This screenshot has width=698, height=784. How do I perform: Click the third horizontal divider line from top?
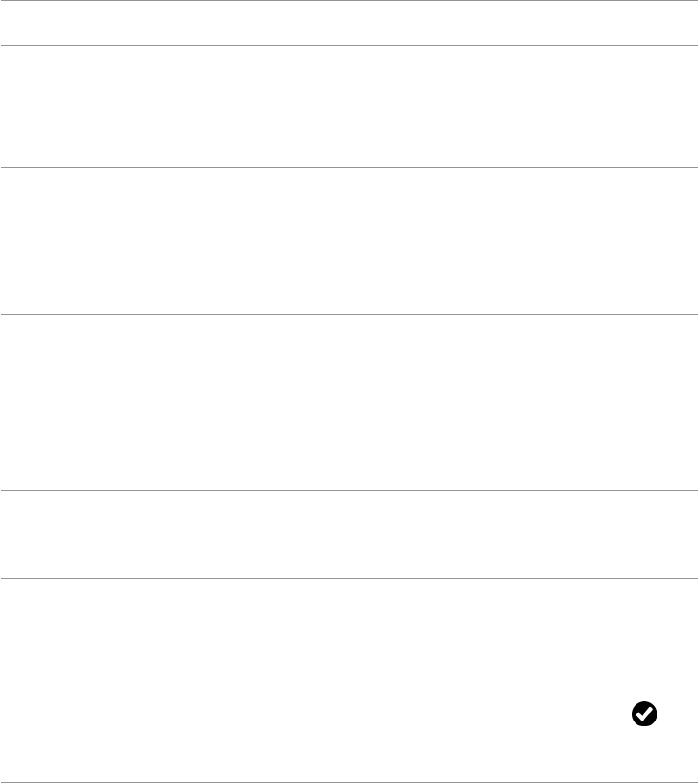click(x=348, y=168)
